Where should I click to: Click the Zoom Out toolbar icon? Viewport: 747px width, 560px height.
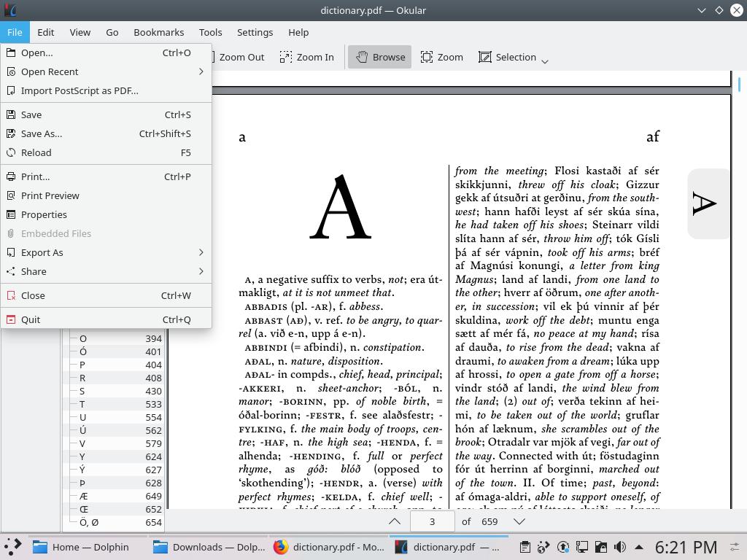pyautogui.click(x=241, y=57)
